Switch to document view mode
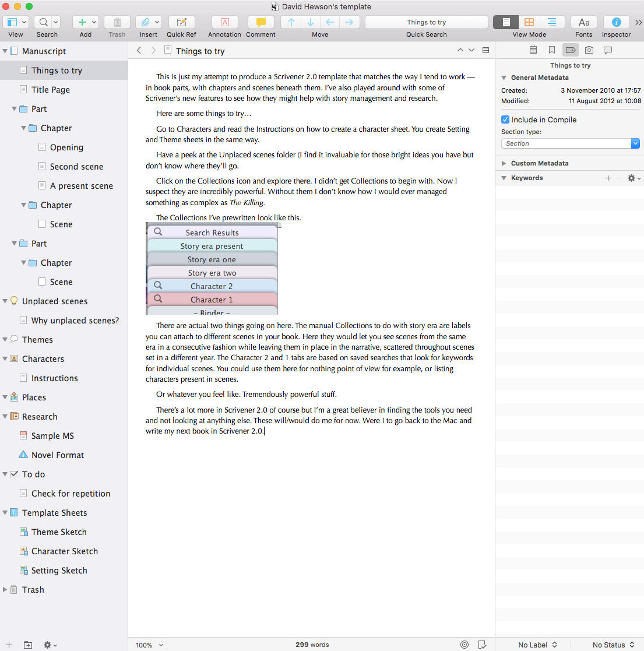The height and width of the screenshot is (651, 644). [506, 22]
